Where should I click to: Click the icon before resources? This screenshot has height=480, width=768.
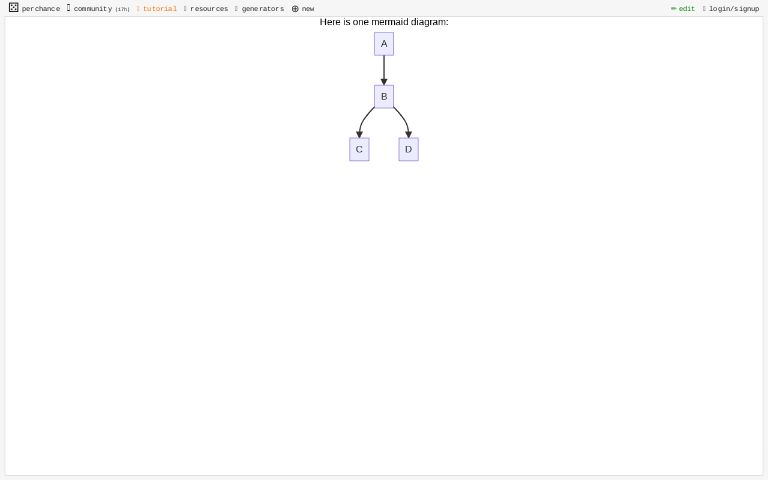pos(185,9)
